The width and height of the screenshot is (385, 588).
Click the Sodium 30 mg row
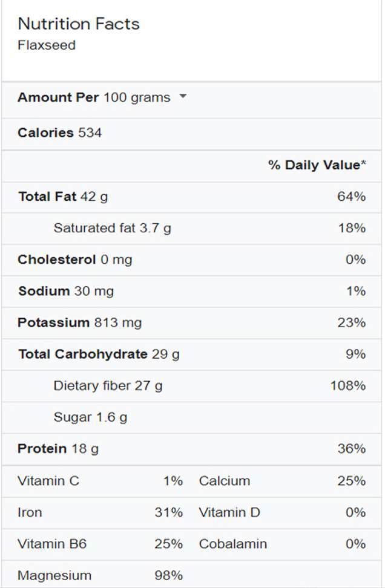tap(66, 291)
